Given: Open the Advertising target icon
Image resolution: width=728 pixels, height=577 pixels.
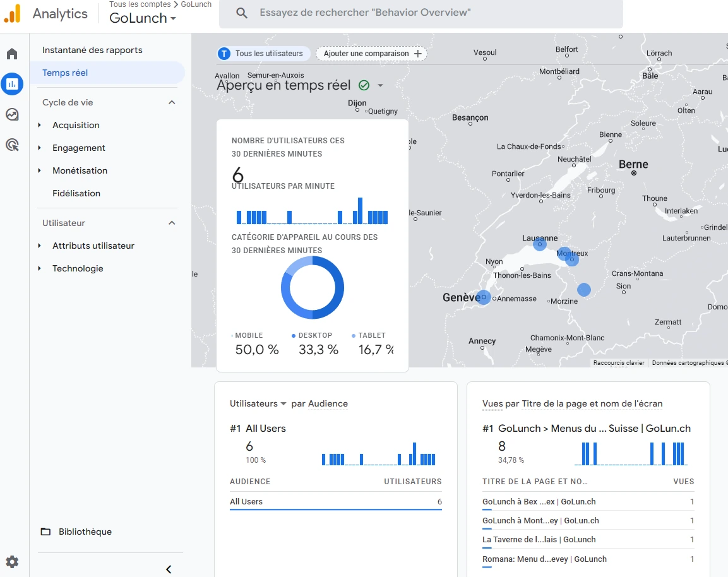Looking at the screenshot, I should 12,145.
